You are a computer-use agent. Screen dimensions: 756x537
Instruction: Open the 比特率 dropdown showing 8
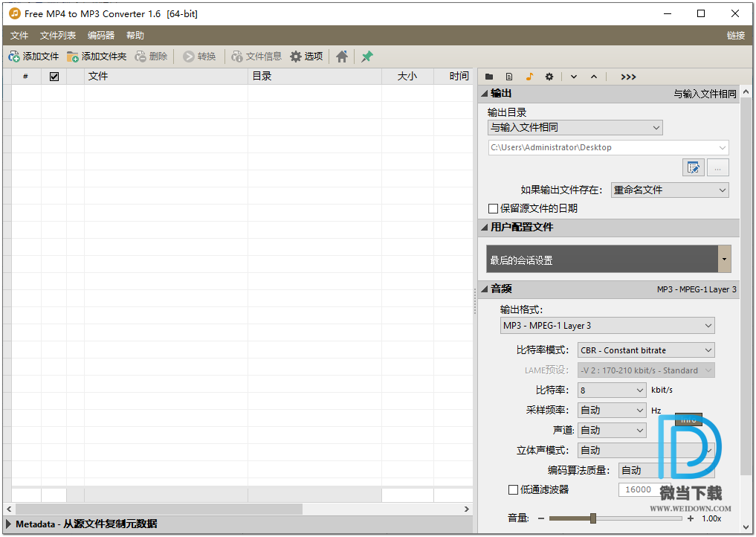click(611, 390)
